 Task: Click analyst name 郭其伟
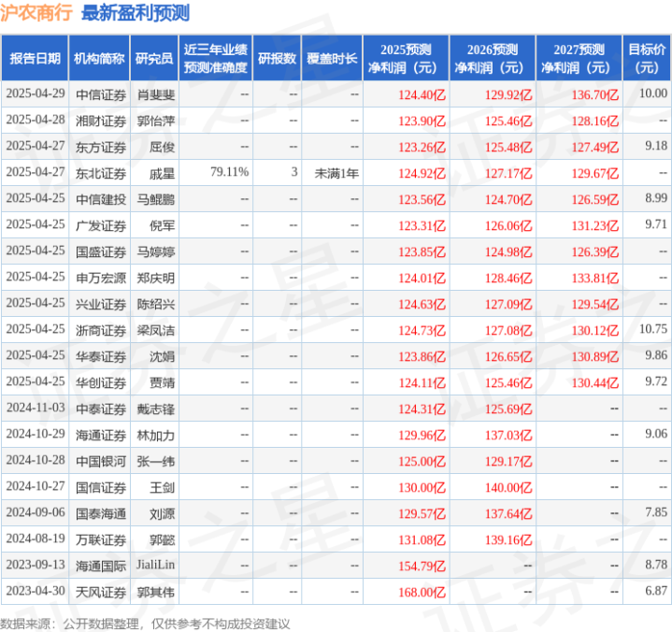[155, 592]
